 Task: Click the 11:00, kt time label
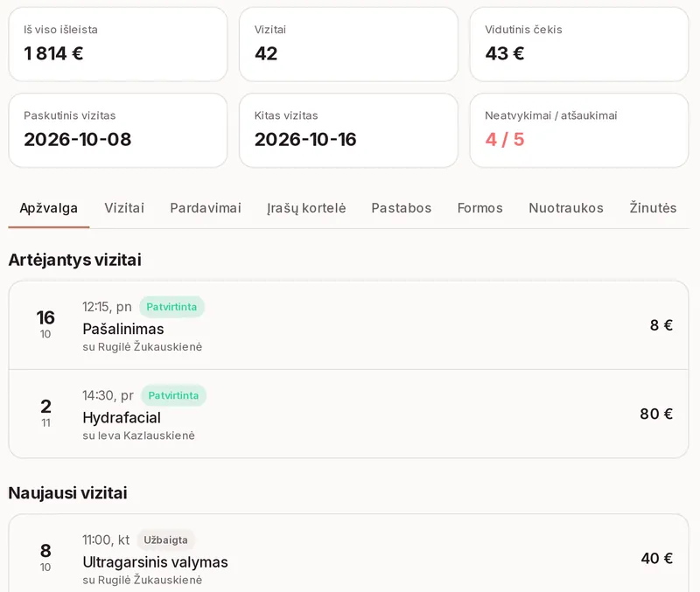(x=106, y=540)
